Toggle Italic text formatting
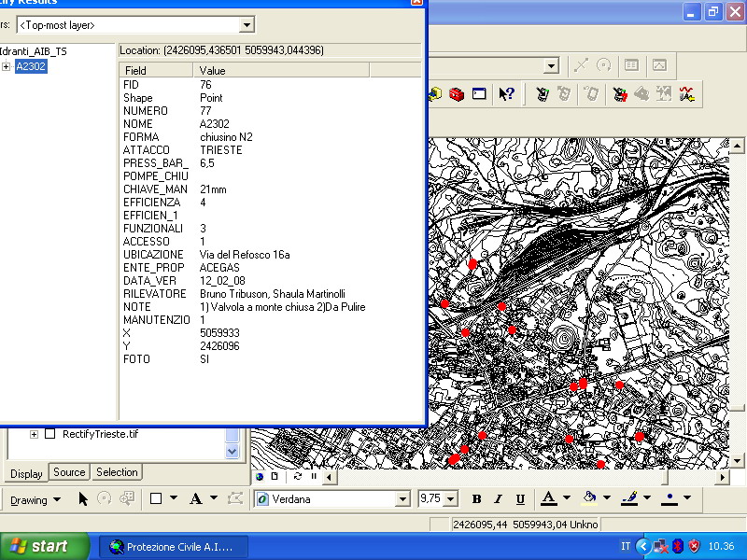 [x=498, y=499]
